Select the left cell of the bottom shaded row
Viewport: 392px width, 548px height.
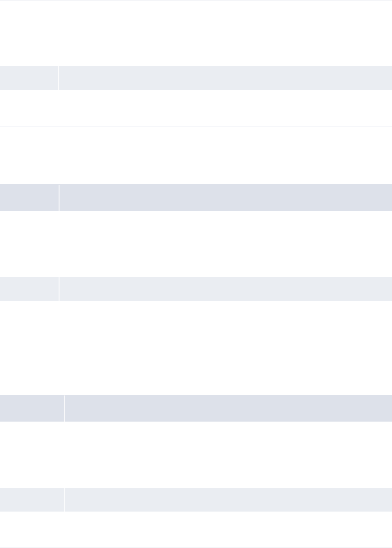[32, 500]
